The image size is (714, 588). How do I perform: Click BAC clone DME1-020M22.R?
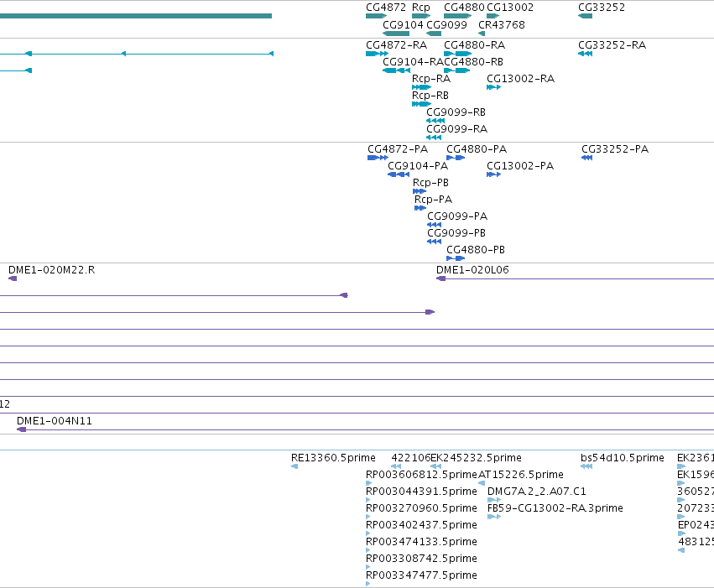(51, 270)
